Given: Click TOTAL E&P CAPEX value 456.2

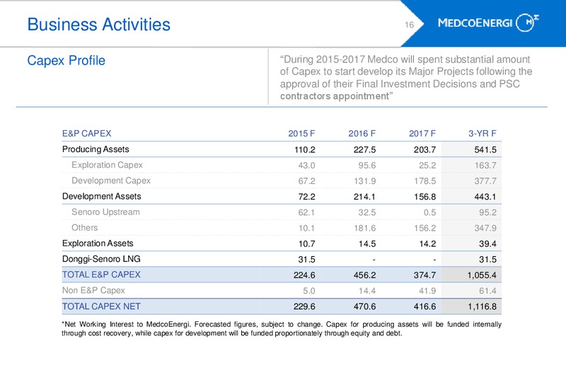Looking at the screenshot, I should tap(364, 275).
